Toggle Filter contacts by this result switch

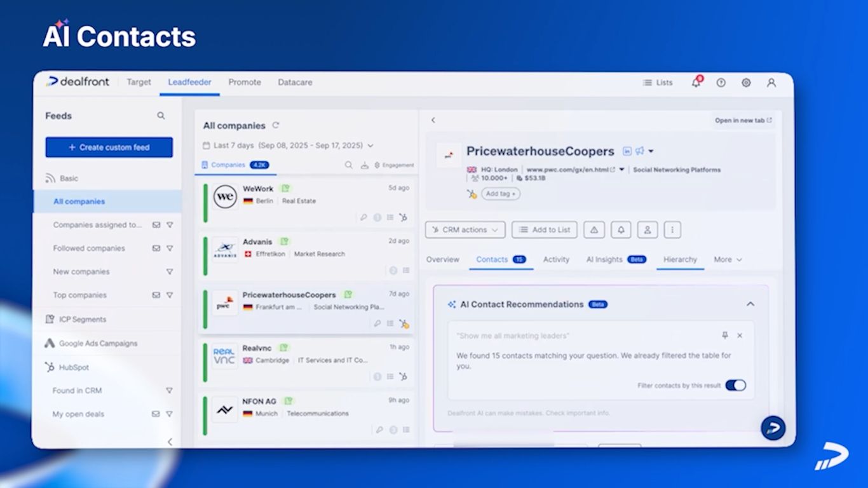(736, 385)
